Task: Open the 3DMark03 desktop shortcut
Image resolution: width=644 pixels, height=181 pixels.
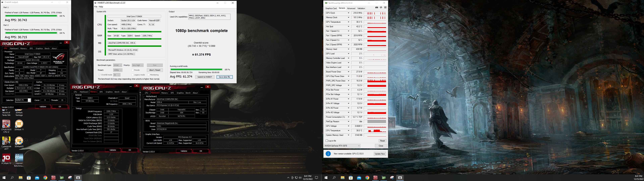Action: tap(19, 142)
